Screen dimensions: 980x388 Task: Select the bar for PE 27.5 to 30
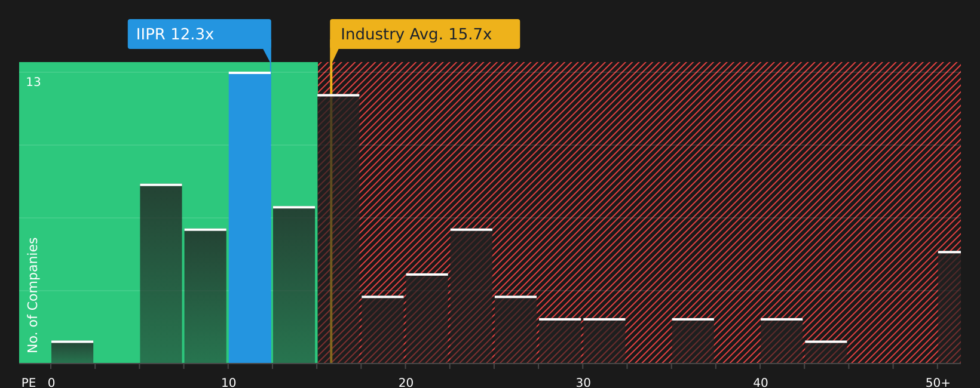point(560,341)
